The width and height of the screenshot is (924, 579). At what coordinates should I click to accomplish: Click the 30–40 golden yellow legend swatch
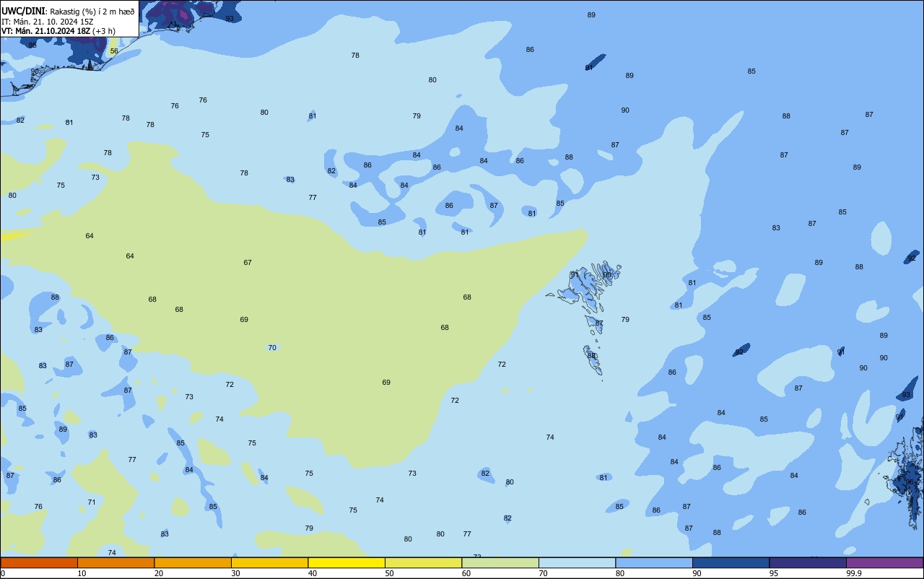pos(269,562)
